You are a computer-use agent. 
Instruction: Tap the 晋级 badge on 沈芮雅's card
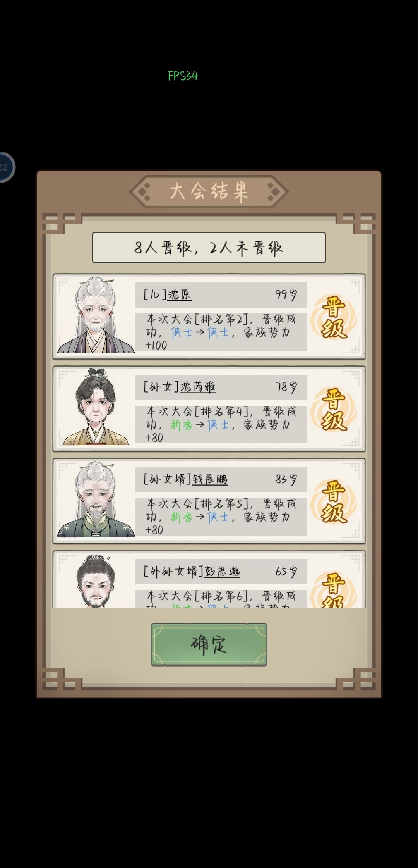pos(333,409)
